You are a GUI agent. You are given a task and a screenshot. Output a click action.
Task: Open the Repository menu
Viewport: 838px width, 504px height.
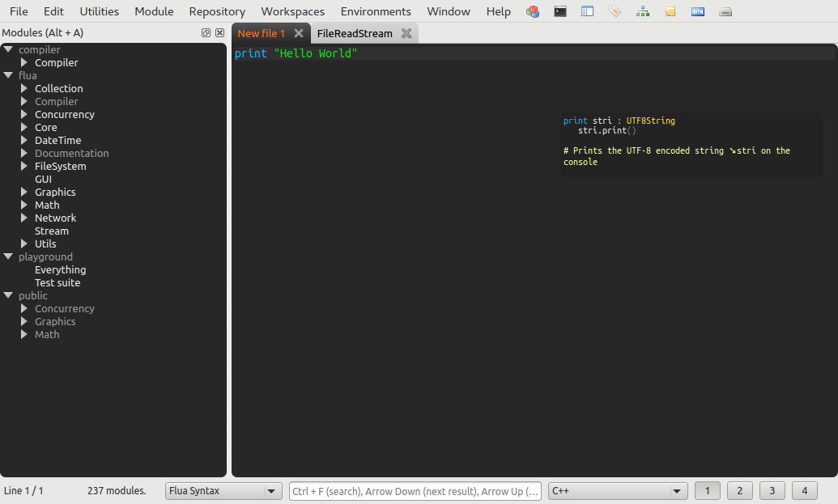217,11
